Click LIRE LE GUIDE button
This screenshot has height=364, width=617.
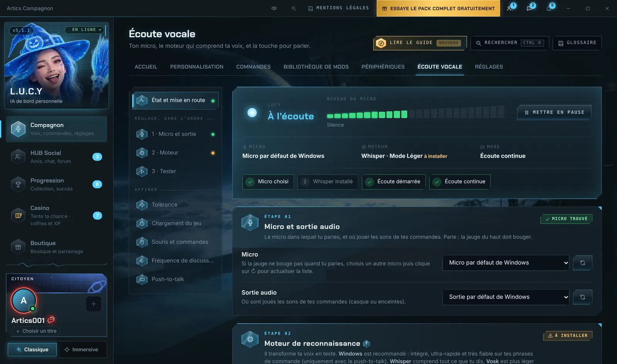pyautogui.click(x=420, y=43)
